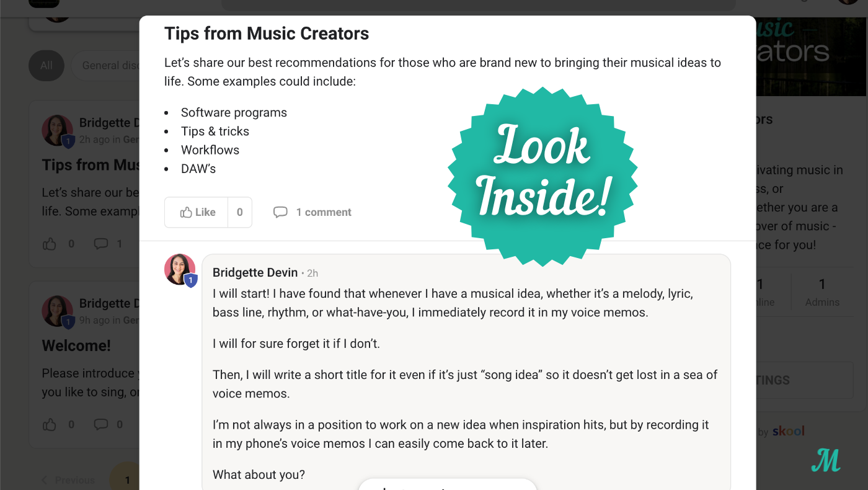Click the teal M logo

pos(825,460)
